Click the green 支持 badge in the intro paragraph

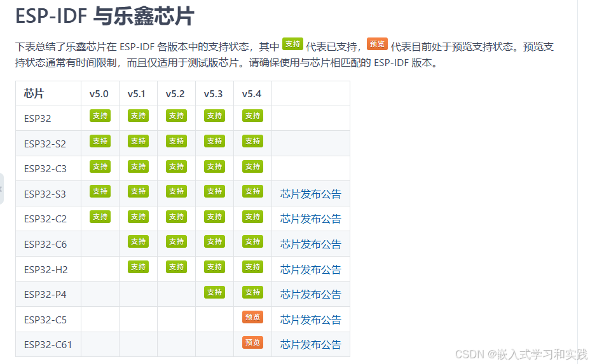292,44
